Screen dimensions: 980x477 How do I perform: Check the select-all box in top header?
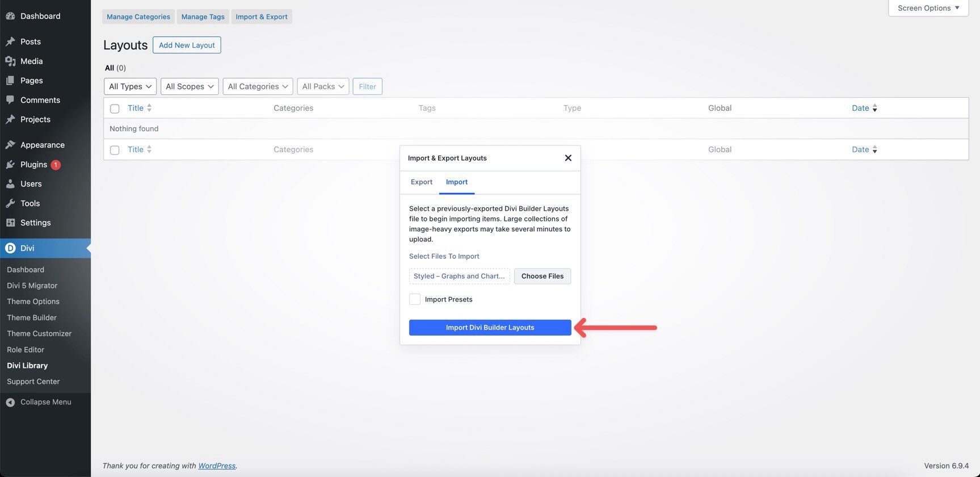point(115,108)
